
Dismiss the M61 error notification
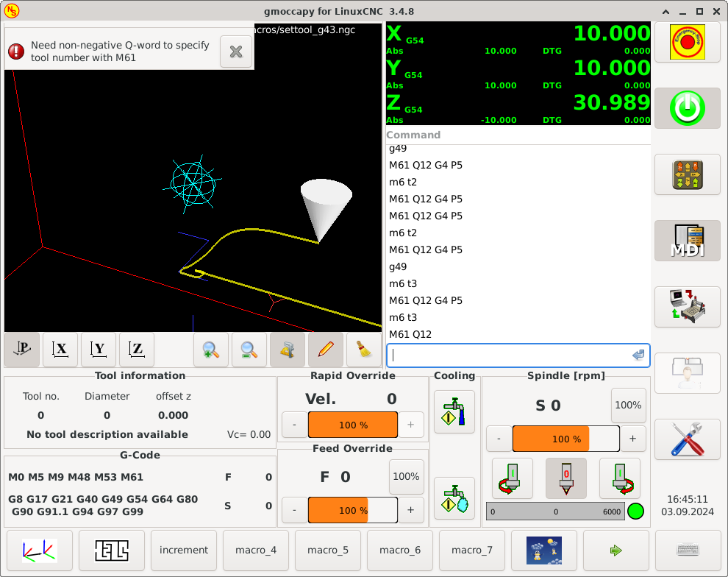click(x=236, y=51)
